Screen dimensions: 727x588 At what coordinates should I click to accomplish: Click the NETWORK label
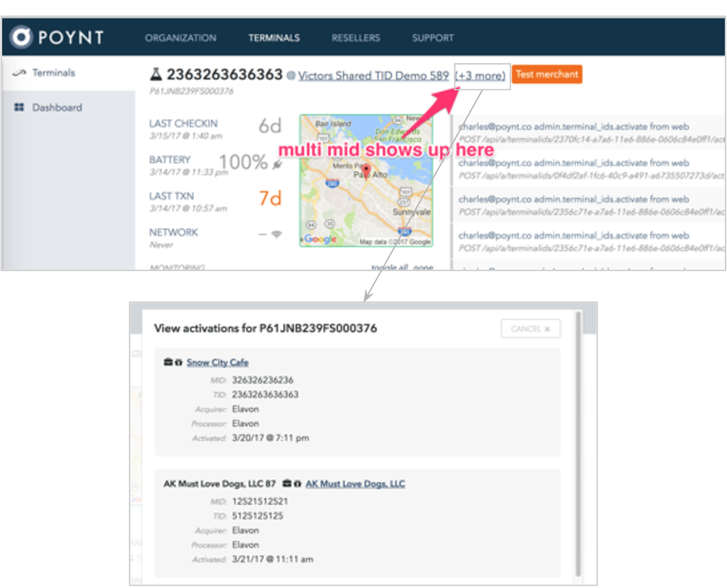tap(174, 232)
